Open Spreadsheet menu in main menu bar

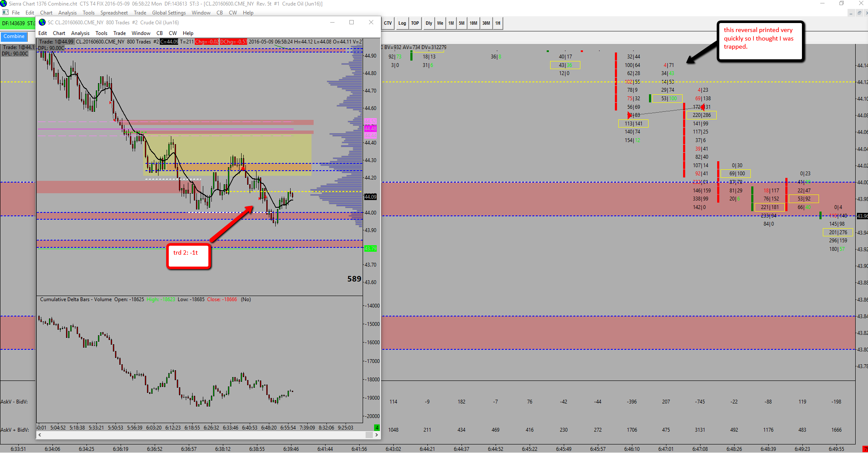(x=114, y=13)
